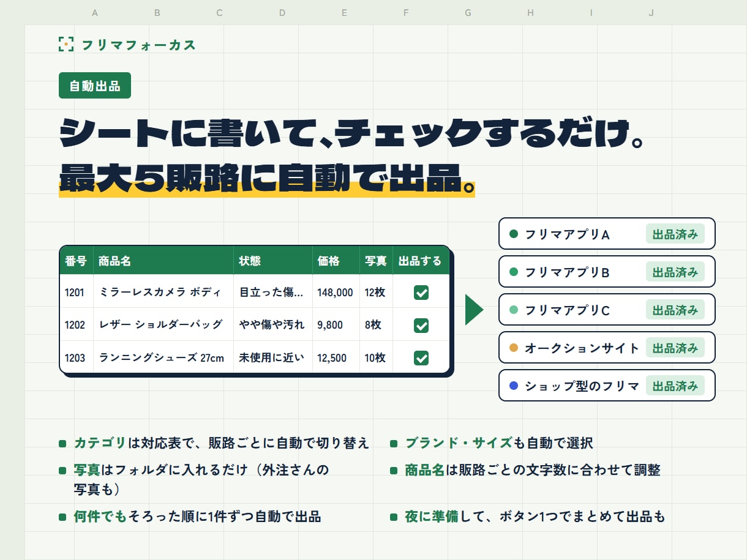
Task: Click the 8枚 photo count
Action: 373,325
